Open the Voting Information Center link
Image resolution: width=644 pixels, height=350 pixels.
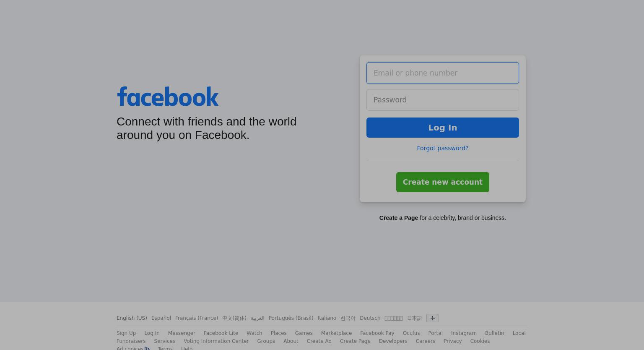(216, 341)
